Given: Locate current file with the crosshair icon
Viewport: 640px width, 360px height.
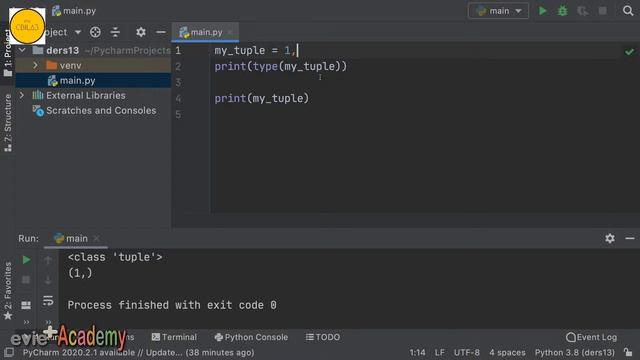Looking at the screenshot, I should tap(95, 32).
